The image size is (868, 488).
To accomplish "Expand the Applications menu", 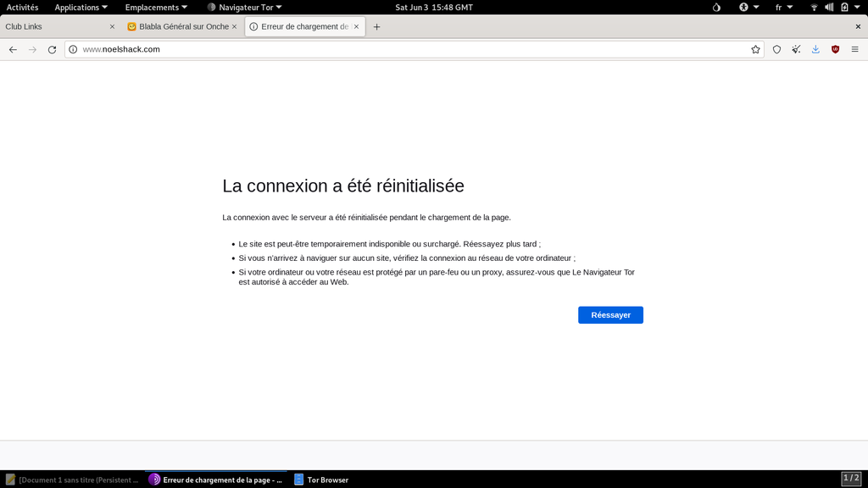I will [81, 7].
